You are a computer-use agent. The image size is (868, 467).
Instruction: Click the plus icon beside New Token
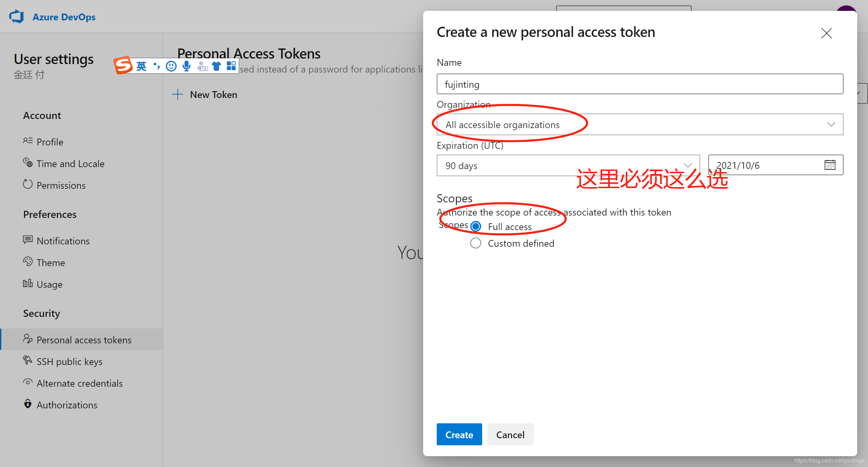pos(178,95)
